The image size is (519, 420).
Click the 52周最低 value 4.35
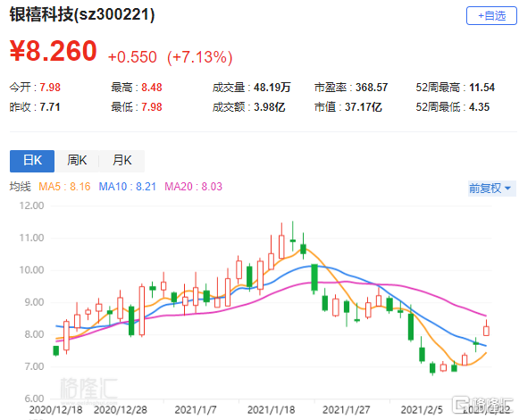click(480, 107)
